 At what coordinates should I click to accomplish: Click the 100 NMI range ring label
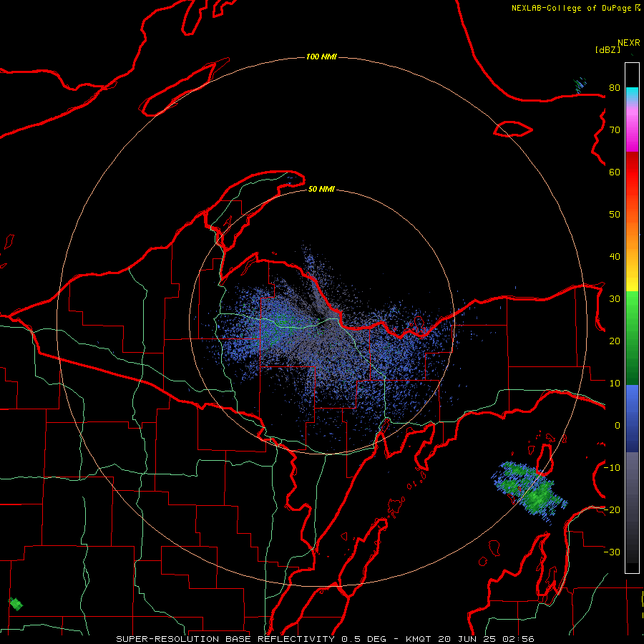[321, 57]
